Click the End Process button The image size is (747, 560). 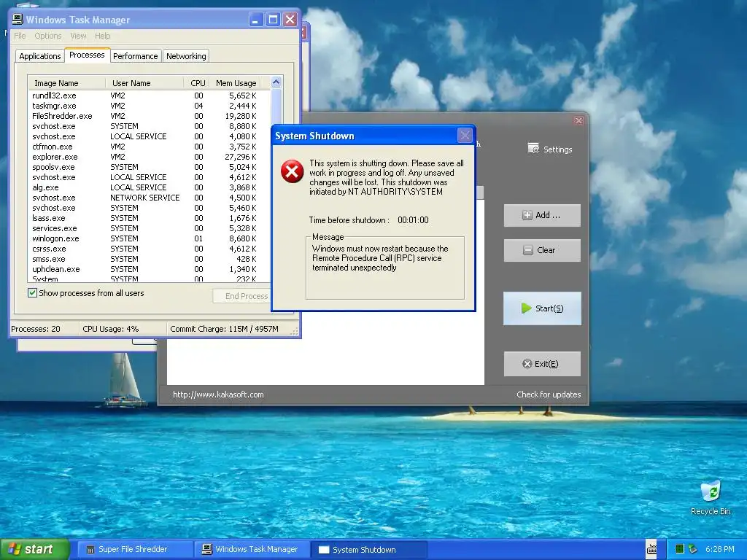coord(242,296)
